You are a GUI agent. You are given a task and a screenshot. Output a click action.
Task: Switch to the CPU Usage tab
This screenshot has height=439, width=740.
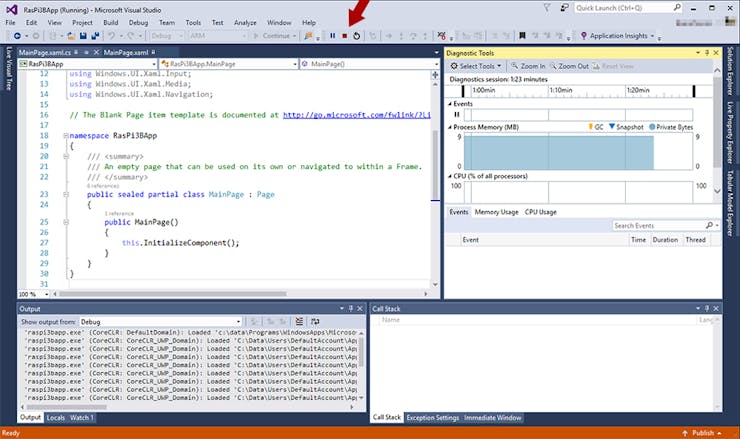point(540,212)
